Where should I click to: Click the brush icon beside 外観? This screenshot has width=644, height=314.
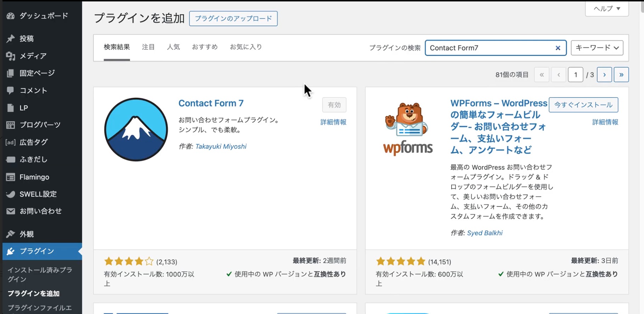[x=11, y=234]
